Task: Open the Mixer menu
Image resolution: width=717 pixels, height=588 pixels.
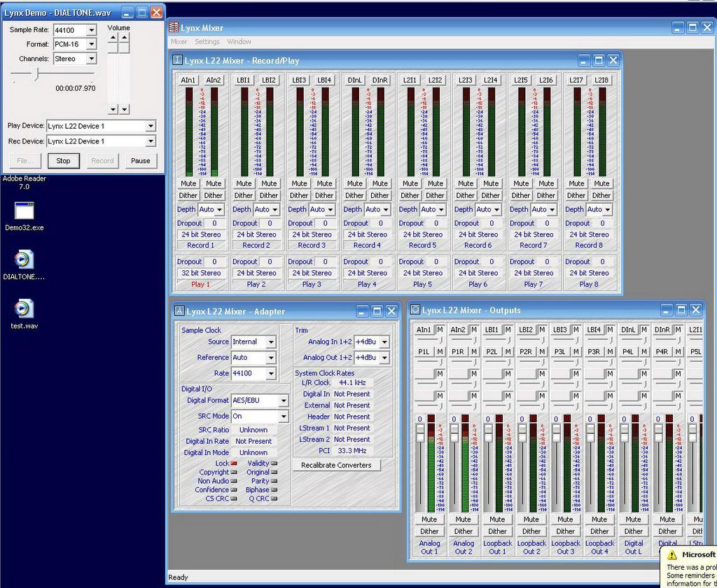Action: [x=179, y=41]
